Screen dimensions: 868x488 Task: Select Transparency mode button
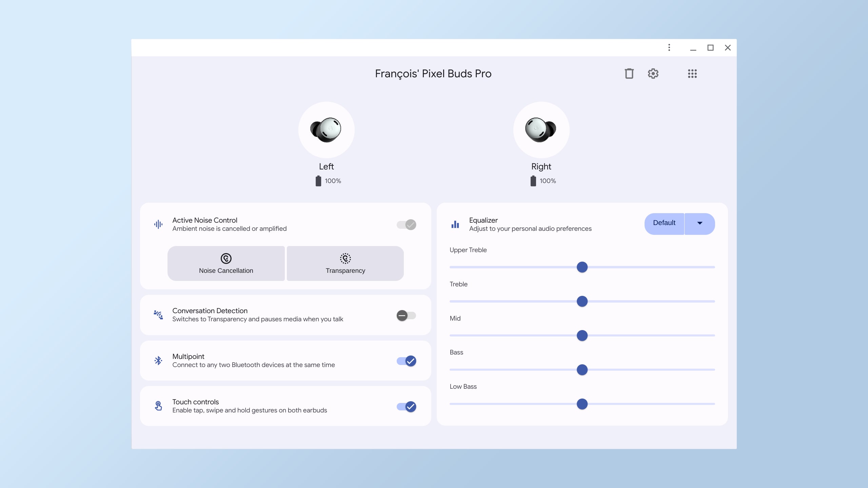tap(345, 263)
